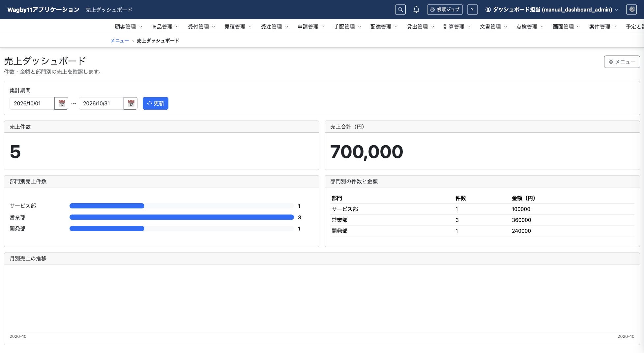Open the 点検管理 menu
644x353 pixels.
530,27
